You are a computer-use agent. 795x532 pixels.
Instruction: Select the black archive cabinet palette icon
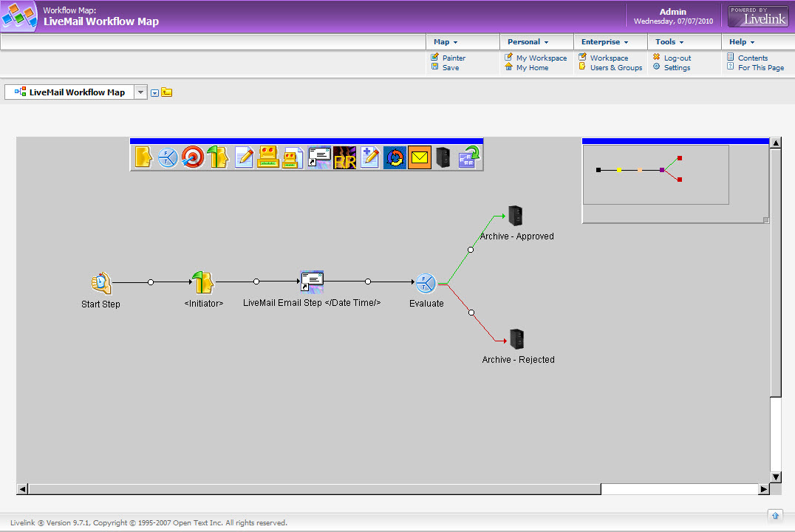[443, 157]
